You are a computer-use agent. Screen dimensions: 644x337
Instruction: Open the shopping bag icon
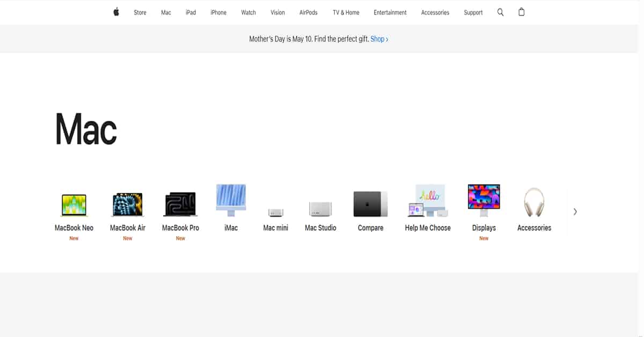point(521,12)
